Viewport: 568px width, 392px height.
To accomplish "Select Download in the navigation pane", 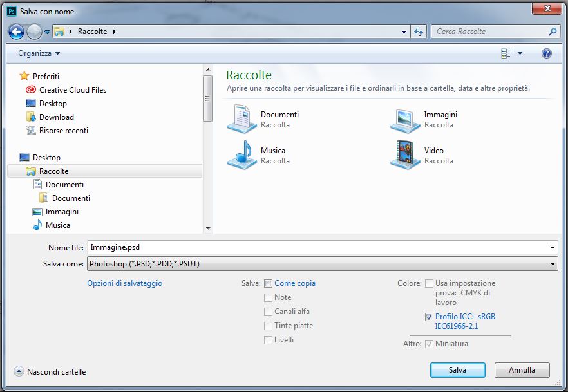I will tap(56, 117).
